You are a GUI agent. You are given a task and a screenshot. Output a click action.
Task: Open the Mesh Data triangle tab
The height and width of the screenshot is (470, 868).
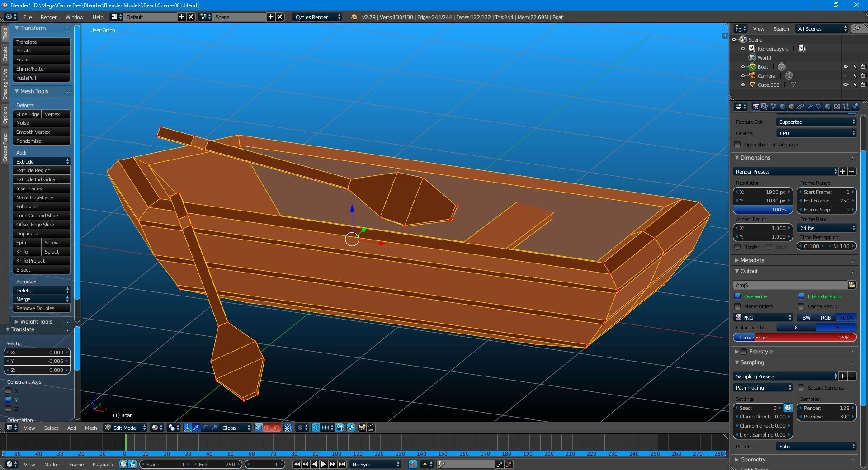tap(818, 107)
